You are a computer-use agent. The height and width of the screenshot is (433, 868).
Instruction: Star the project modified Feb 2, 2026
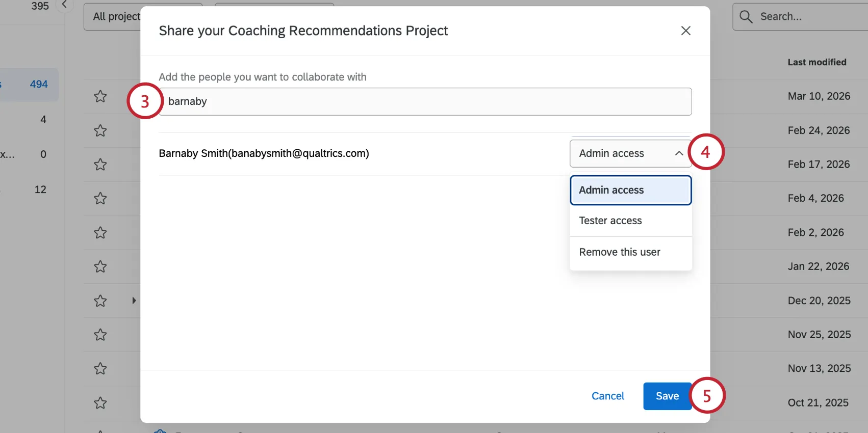tap(100, 233)
